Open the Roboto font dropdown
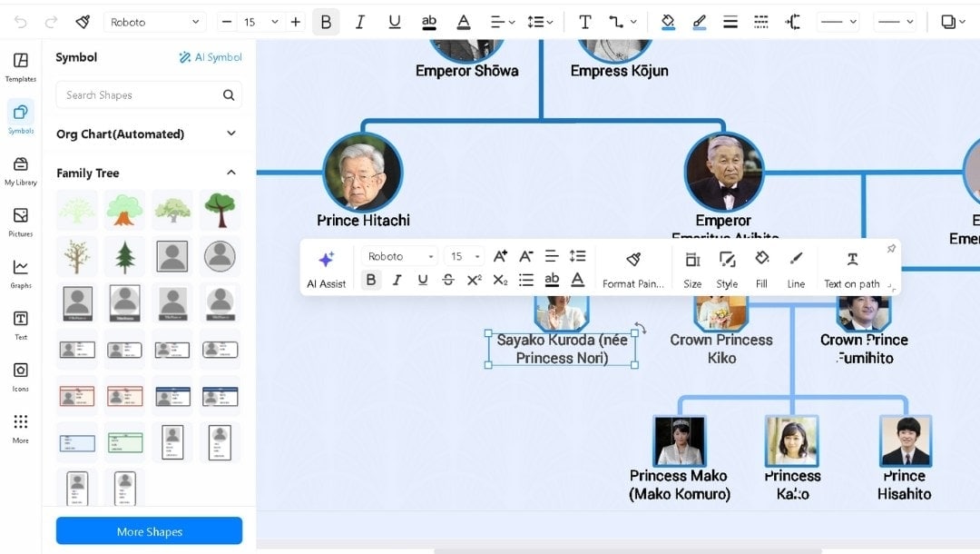The image size is (980, 554). (154, 20)
